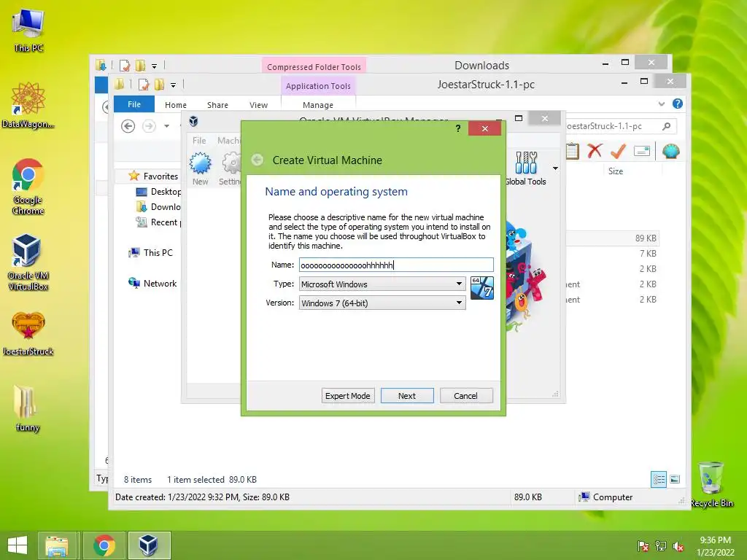The image size is (747, 560).
Task: Open the Manage ribbon tab
Action: coord(318,105)
